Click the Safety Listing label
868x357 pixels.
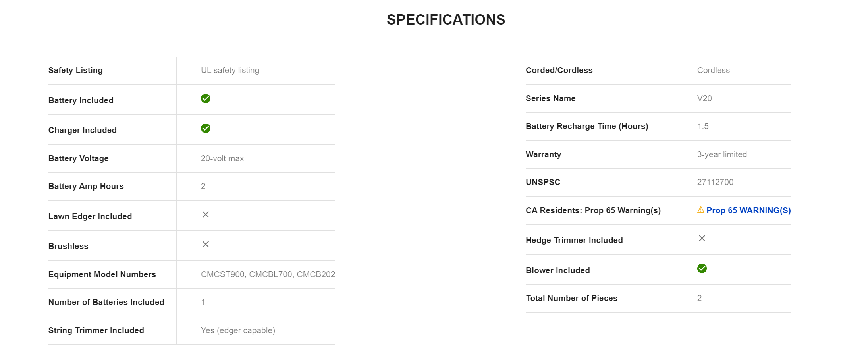75,70
